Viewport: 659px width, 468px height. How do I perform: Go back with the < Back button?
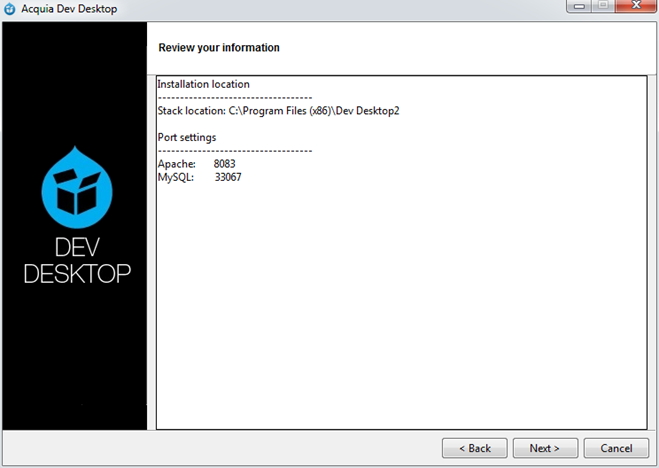click(474, 448)
